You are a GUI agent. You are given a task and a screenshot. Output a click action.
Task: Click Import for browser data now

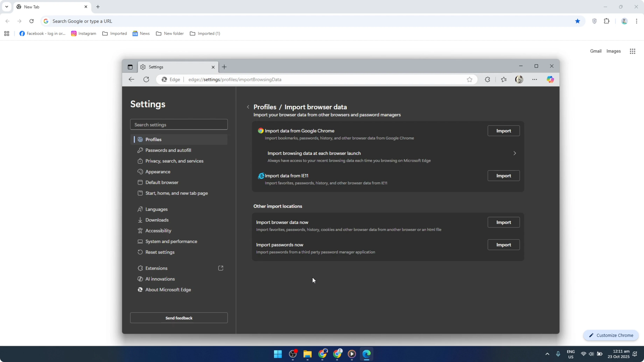point(503,222)
